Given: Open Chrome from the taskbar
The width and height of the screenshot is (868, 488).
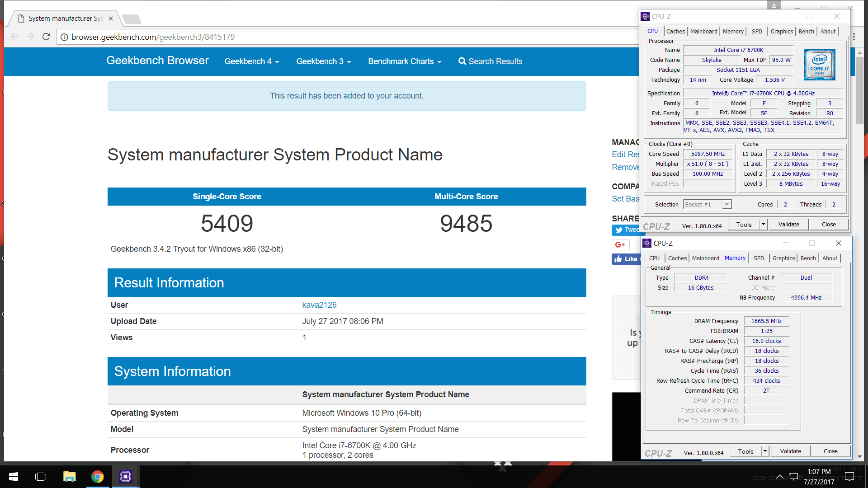Looking at the screenshot, I should click(x=98, y=477).
